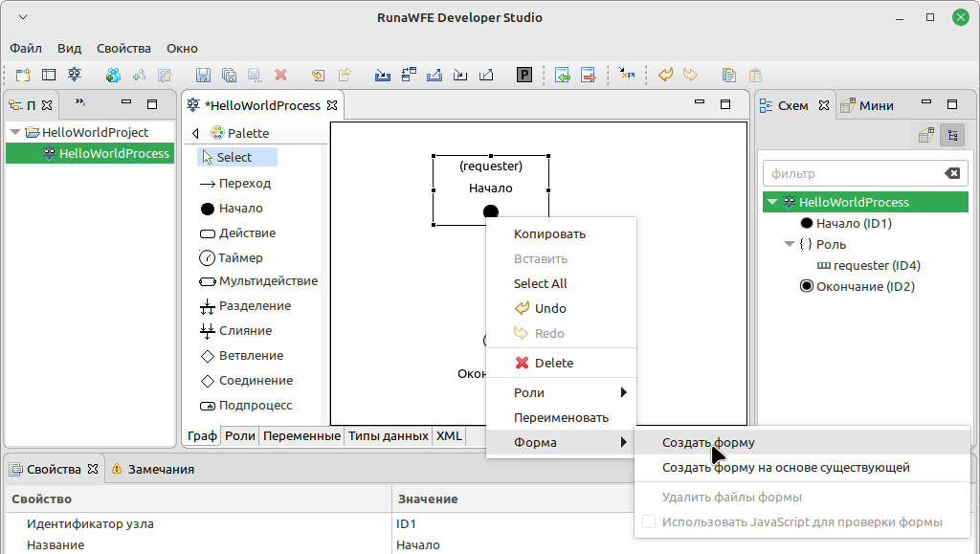Switch to the Переменные editor tab
Viewport: 980px width, 554px height.
[x=301, y=436]
